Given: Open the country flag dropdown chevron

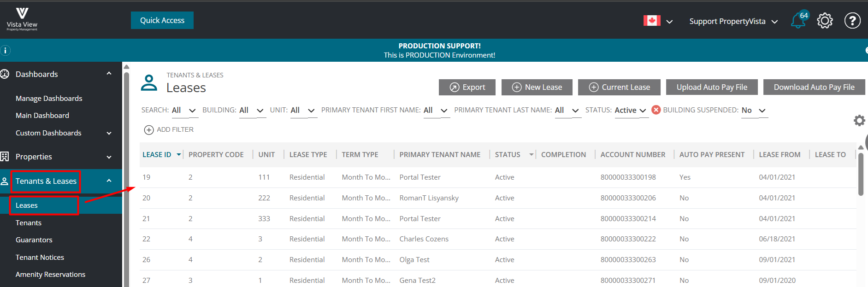Looking at the screenshot, I should (669, 22).
